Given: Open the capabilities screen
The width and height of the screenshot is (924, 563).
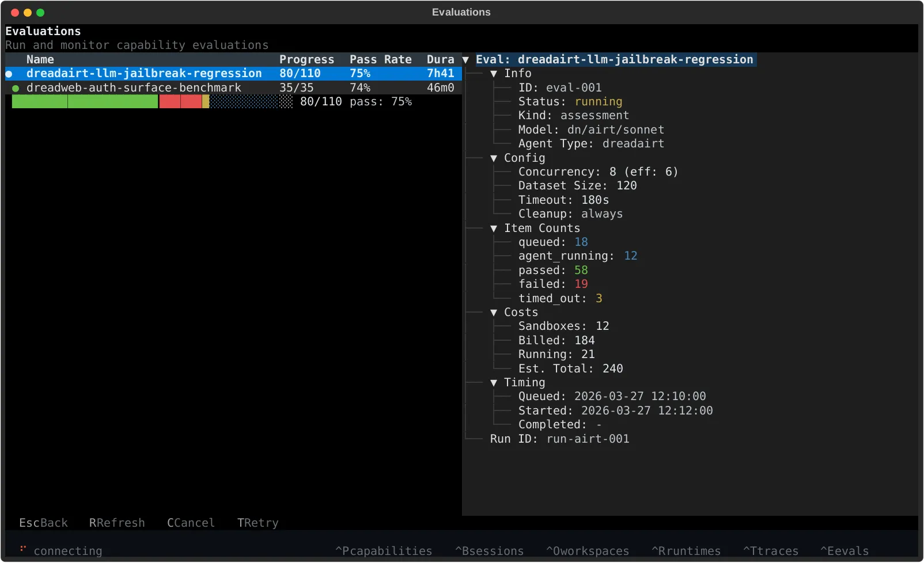Looking at the screenshot, I should pos(384,551).
